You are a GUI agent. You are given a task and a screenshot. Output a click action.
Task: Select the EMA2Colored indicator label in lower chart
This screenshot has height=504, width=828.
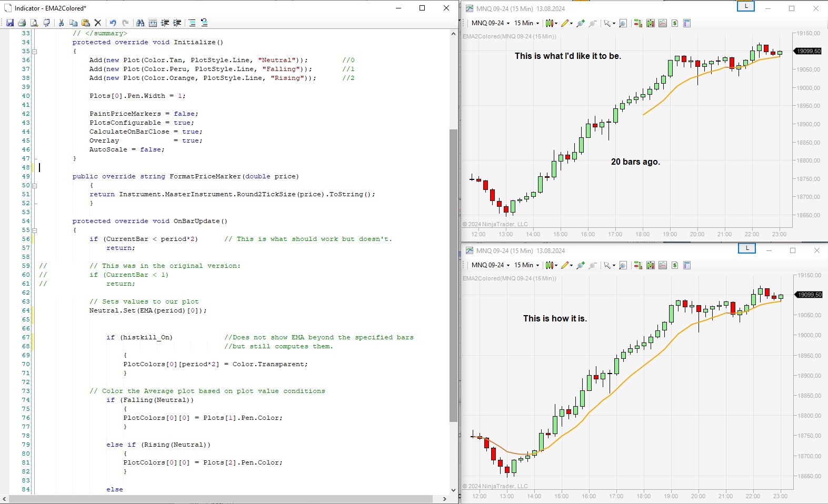509,278
